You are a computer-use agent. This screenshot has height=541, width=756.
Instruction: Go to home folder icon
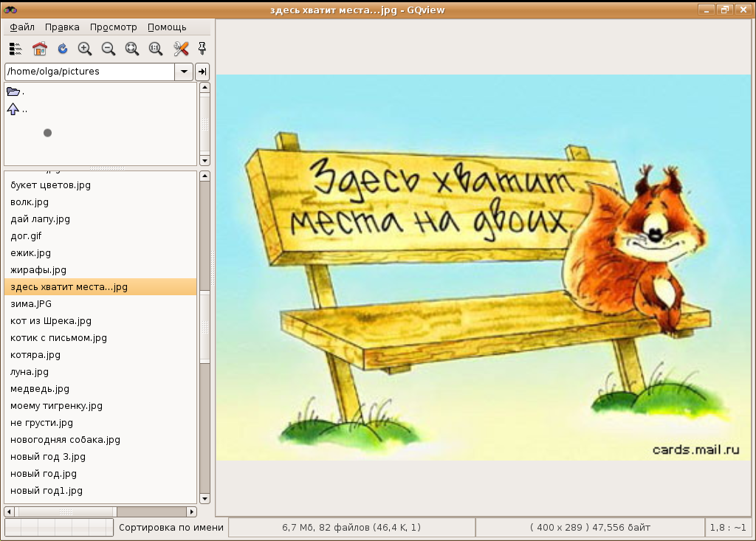40,49
